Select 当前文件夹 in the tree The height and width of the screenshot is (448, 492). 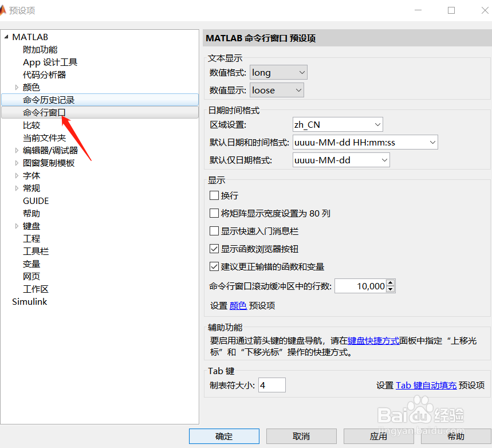point(44,138)
